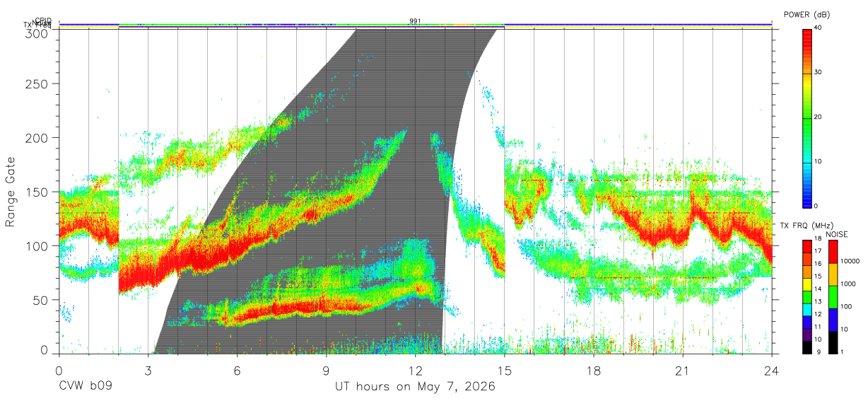The width and height of the screenshot is (868, 401).
Task: Click the NOISE legend title
Action: 837,234
